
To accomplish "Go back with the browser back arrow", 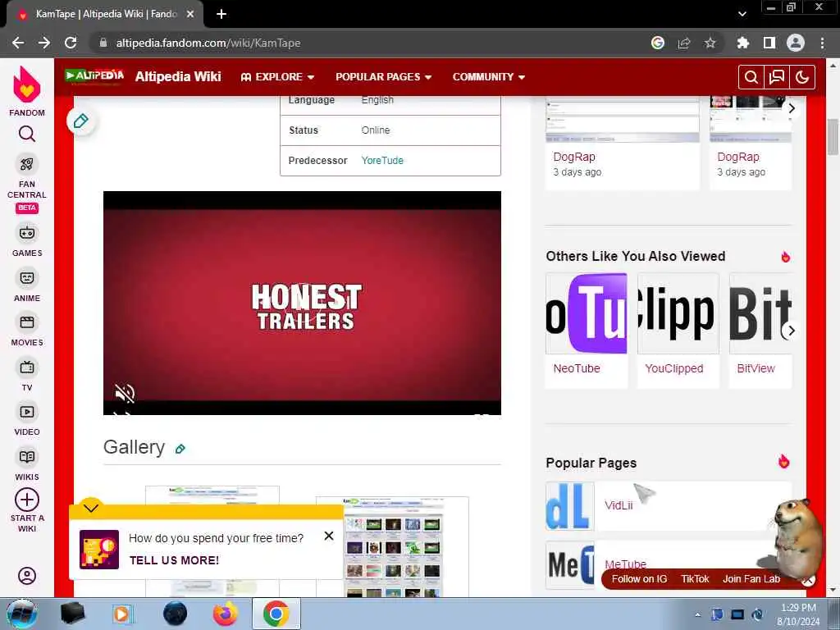I will click(18, 43).
